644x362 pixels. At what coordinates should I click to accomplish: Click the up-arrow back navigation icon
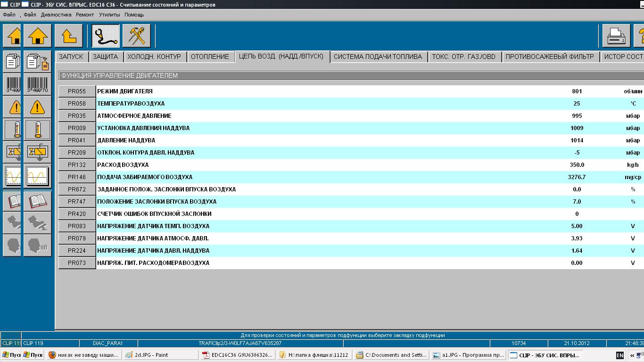pyautogui.click(x=69, y=36)
